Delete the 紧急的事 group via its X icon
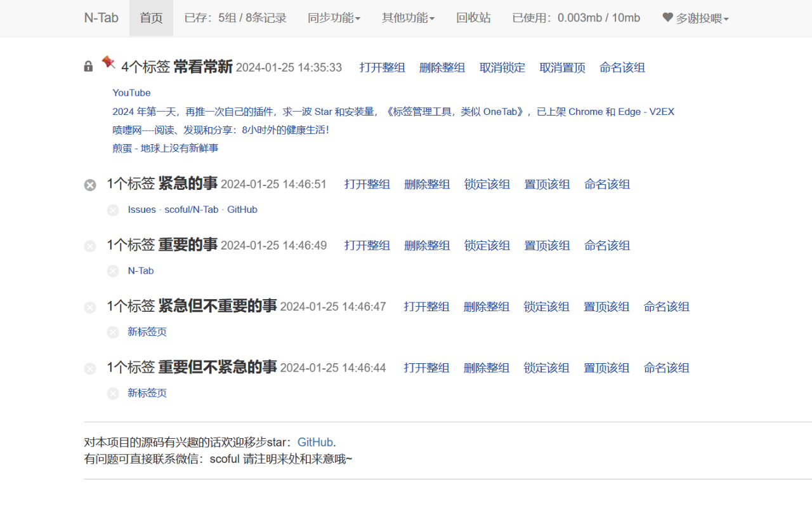 89,185
